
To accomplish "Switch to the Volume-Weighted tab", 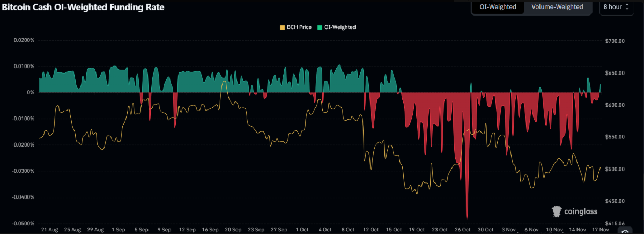I will 557,7.
